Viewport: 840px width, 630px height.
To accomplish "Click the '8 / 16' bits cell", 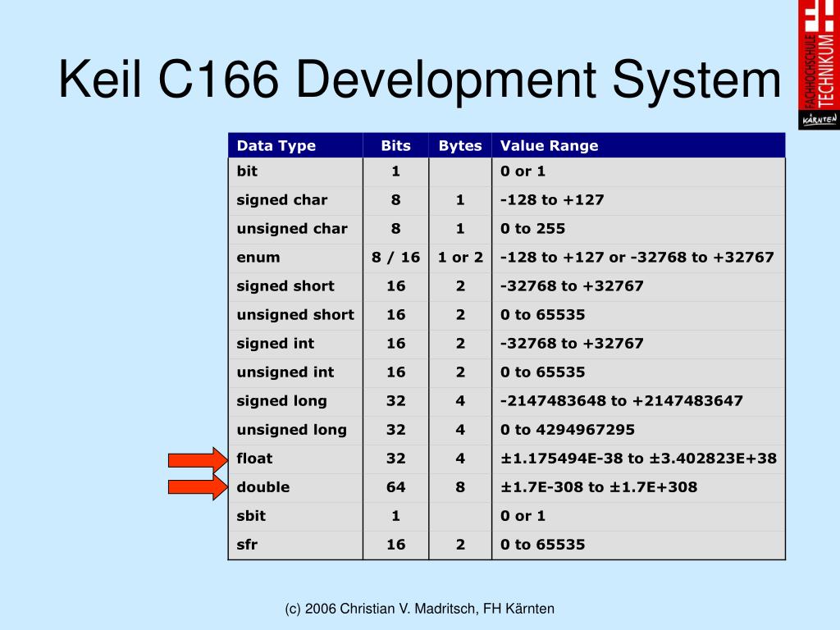I will tap(396, 257).
